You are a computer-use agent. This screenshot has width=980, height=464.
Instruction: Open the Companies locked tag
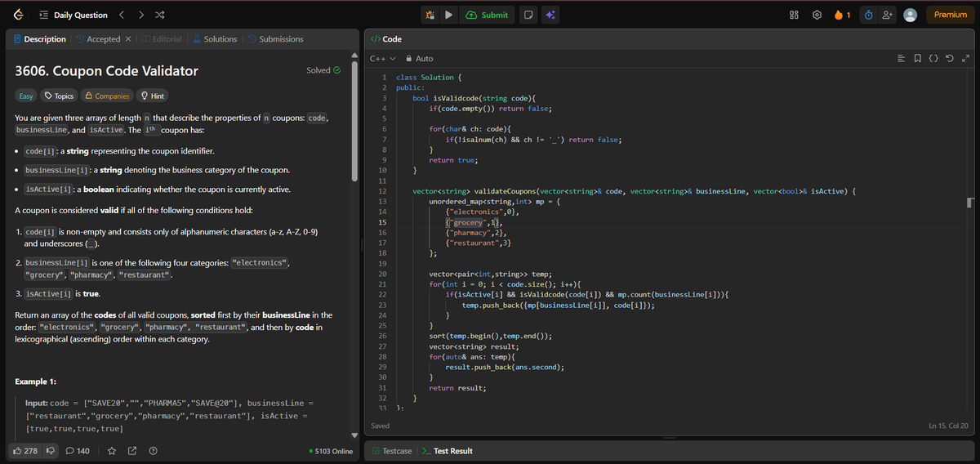coord(107,96)
